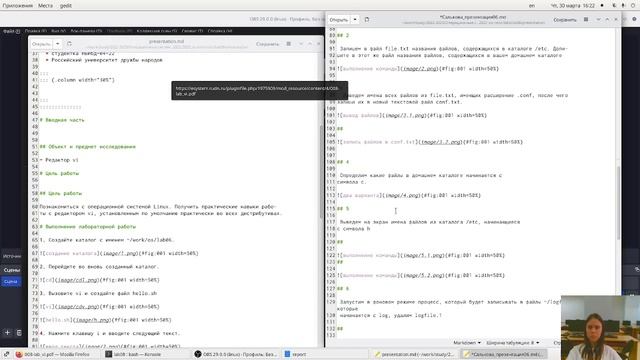Expand recent files arrow in right gedit window
This screenshot has height=360, width=640.
[x=355, y=20]
